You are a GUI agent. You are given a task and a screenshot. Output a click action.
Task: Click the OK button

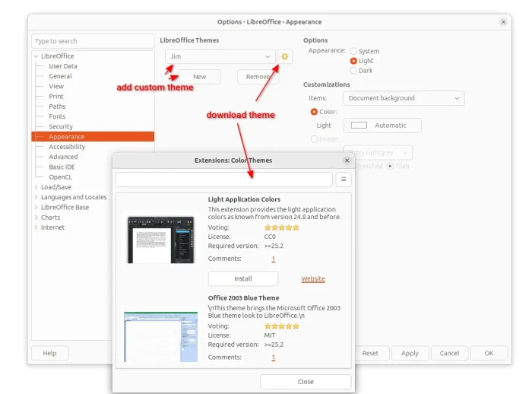(489, 353)
